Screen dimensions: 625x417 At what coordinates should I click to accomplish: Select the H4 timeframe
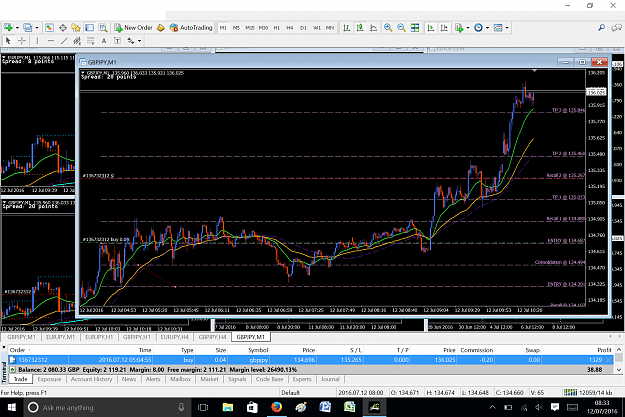click(290, 28)
